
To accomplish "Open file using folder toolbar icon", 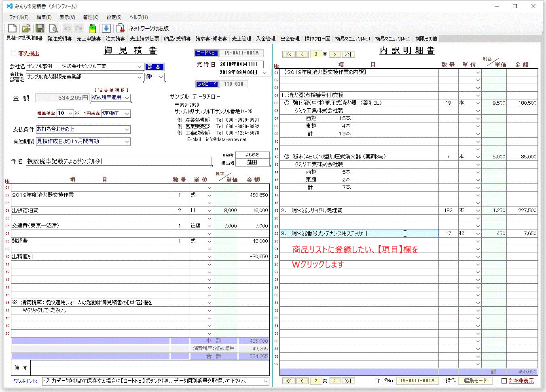I will pyautogui.click(x=26, y=28).
